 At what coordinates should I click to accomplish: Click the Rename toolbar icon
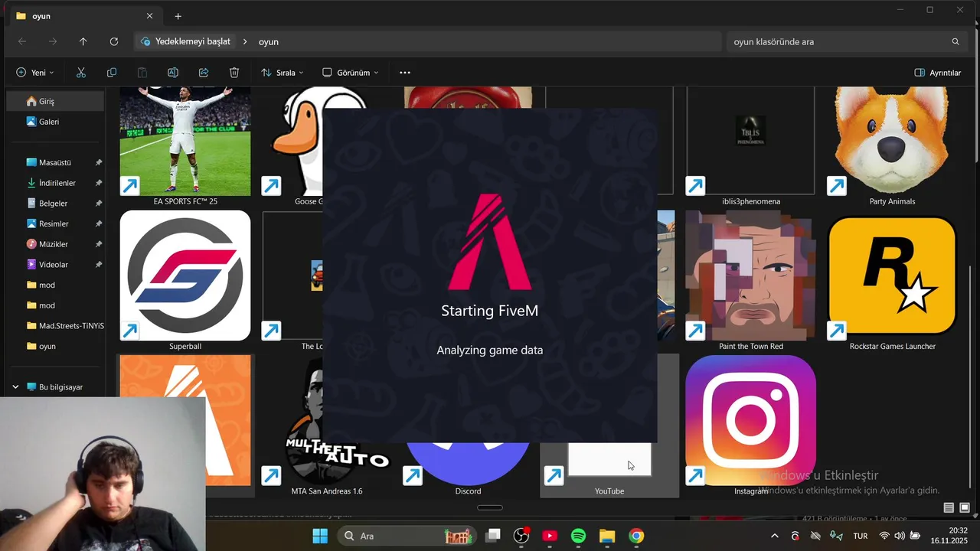[173, 73]
